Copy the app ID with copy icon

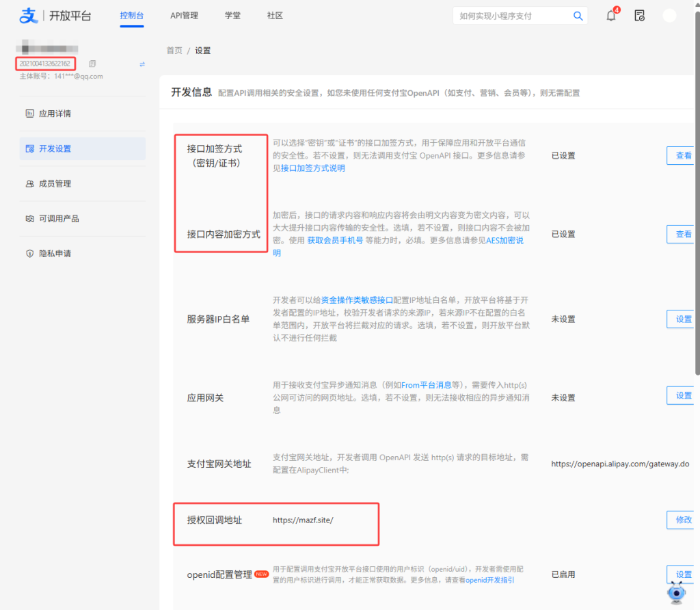tap(92, 64)
